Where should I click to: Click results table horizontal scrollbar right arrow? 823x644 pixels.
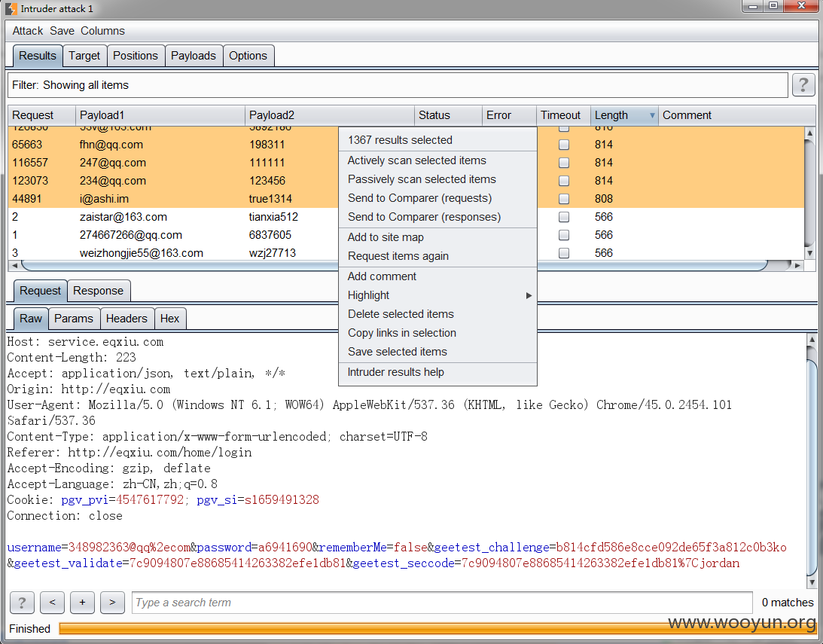798,266
